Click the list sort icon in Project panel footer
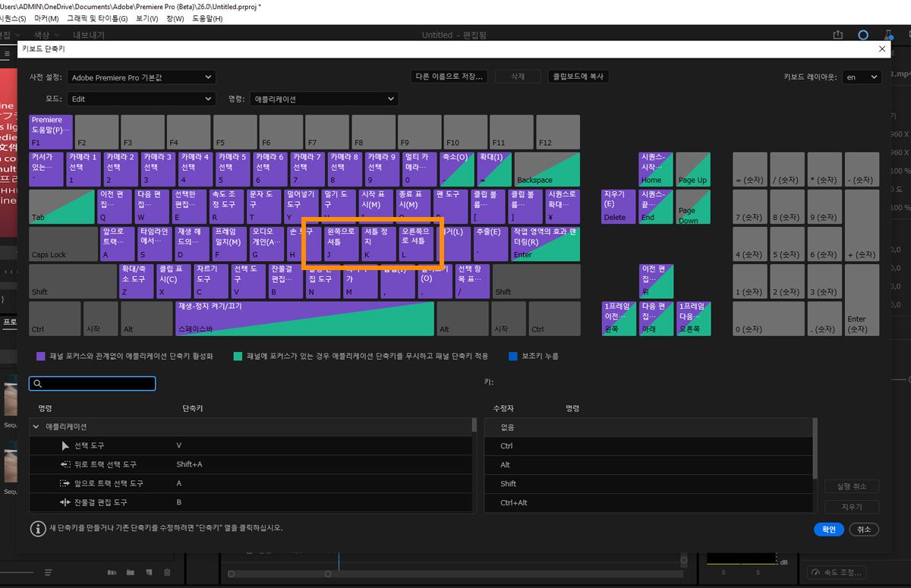 [x=48, y=572]
